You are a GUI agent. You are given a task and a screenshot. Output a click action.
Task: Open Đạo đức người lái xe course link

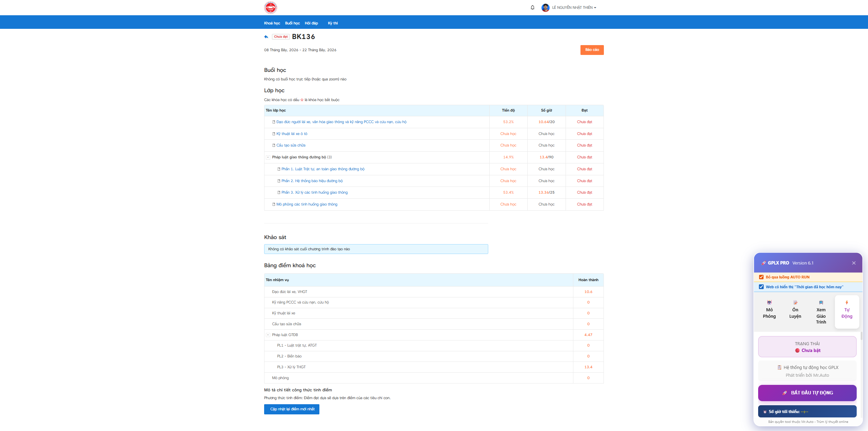341,122
